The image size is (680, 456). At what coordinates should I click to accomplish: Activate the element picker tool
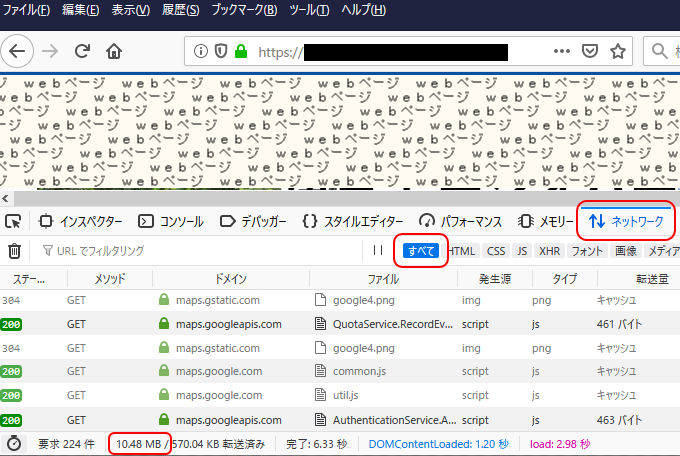click(x=13, y=222)
